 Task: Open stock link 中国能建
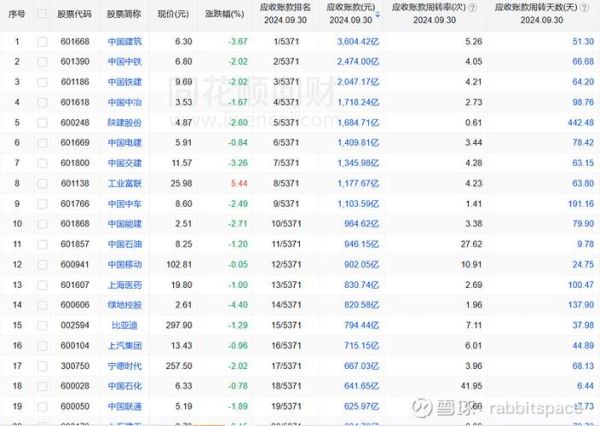pyautogui.click(x=125, y=224)
